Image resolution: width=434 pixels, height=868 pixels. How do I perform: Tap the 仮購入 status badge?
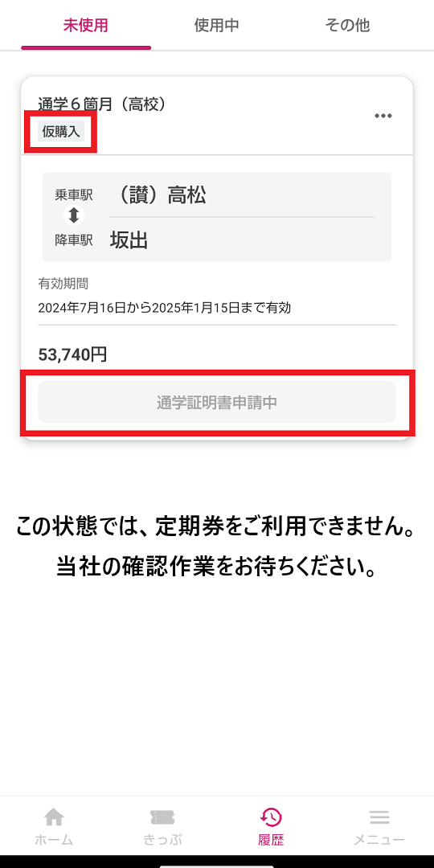click(61, 132)
